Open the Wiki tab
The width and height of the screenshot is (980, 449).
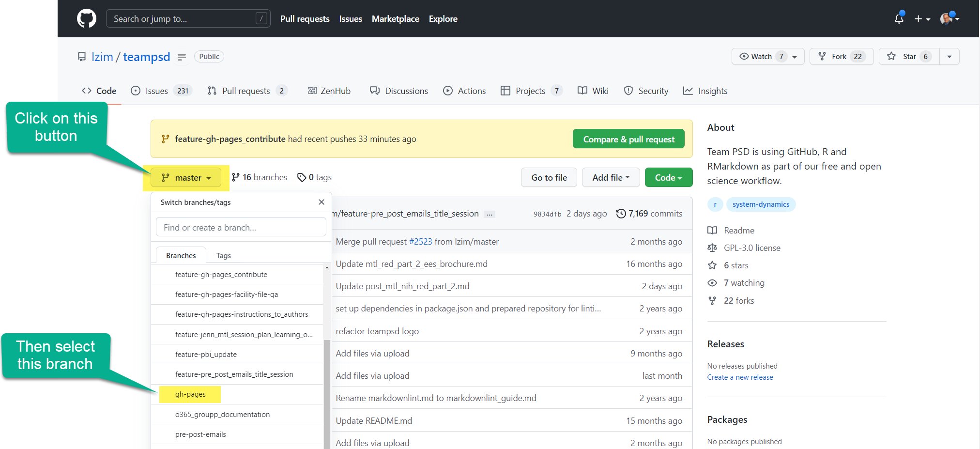pos(593,91)
